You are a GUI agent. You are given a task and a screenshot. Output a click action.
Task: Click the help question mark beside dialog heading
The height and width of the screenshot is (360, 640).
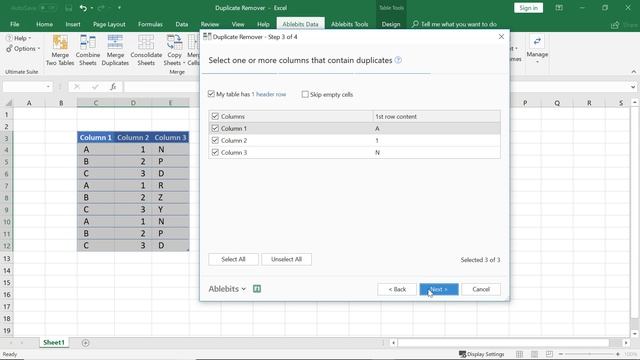pyautogui.click(x=398, y=60)
